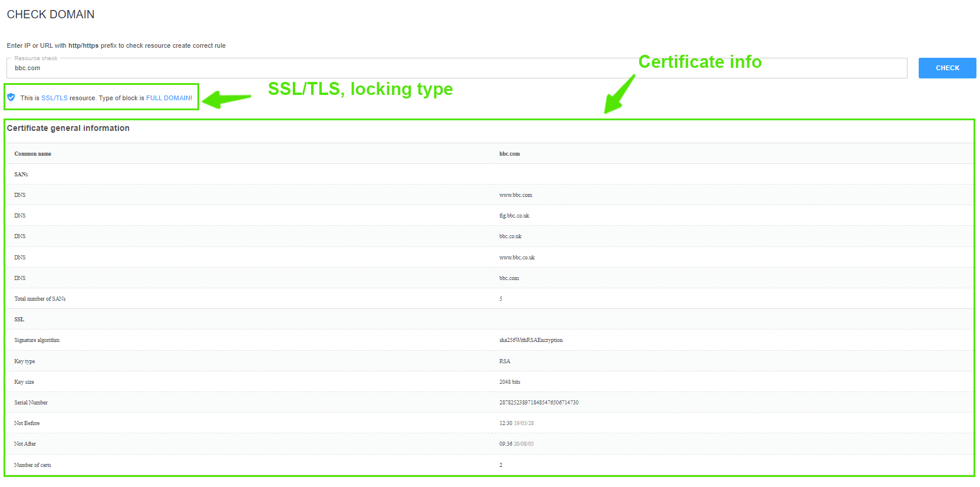The image size is (980, 487).
Task: Select the Certificate general information heading
Action: pos(68,128)
